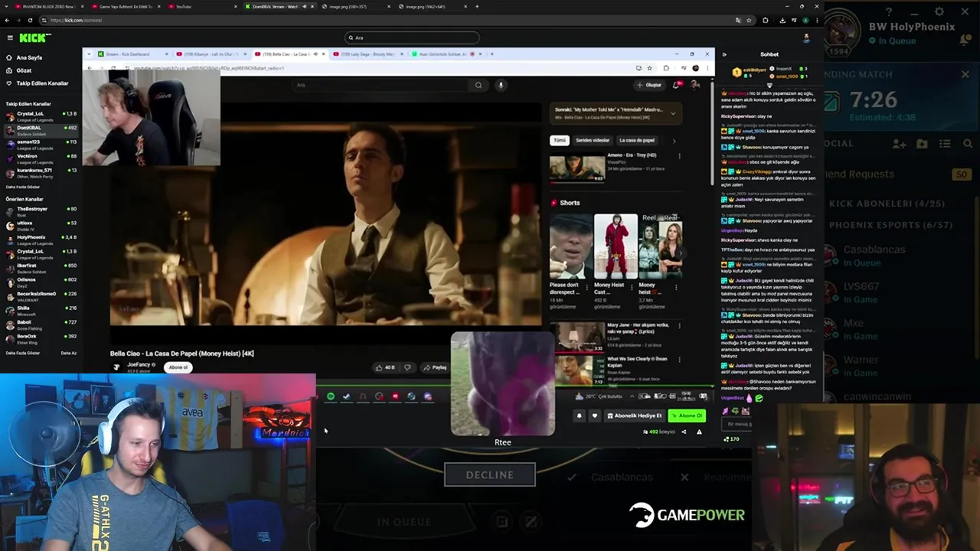
Task: Open options for Ameno - Era video
Action: [679, 156]
